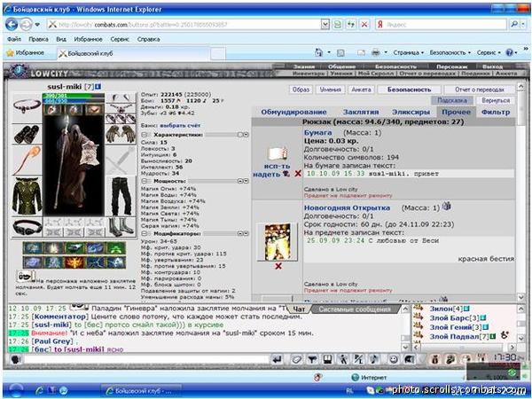Click the gloves equipment slot

click(x=121, y=135)
